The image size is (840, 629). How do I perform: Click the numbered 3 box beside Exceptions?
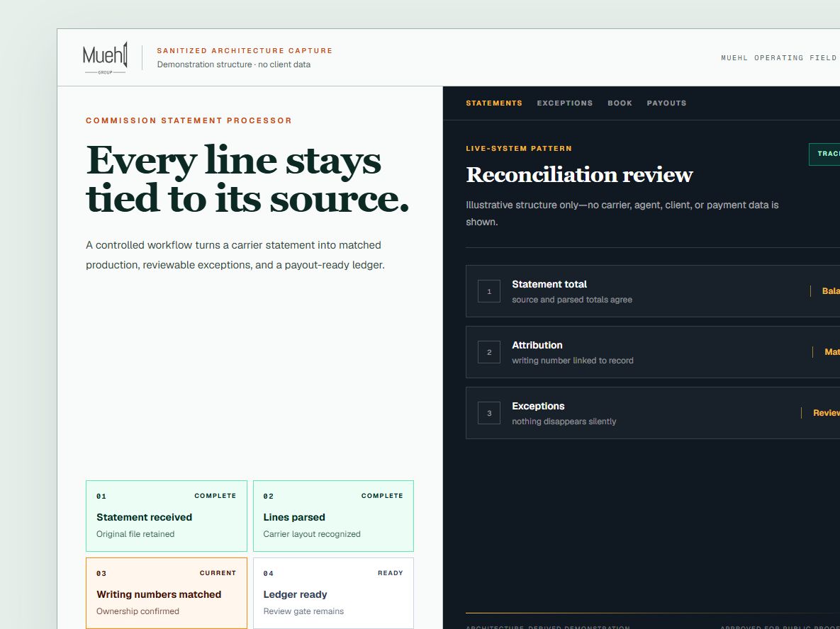[489, 413]
